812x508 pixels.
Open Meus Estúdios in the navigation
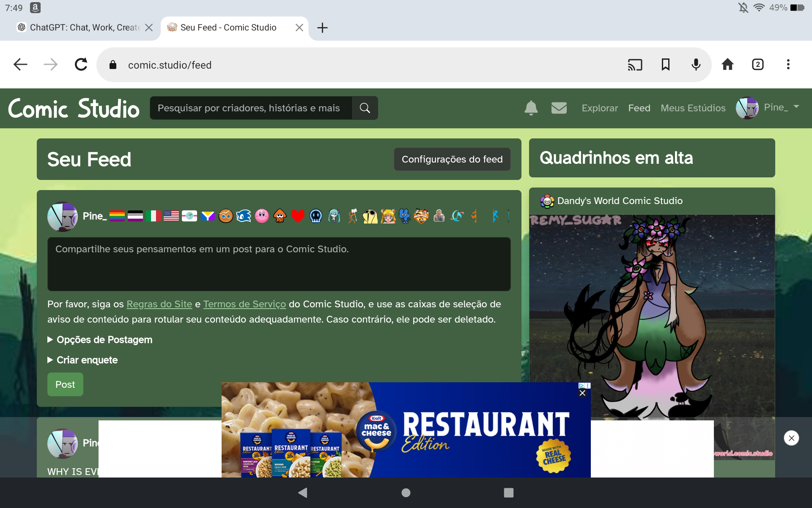pos(693,108)
